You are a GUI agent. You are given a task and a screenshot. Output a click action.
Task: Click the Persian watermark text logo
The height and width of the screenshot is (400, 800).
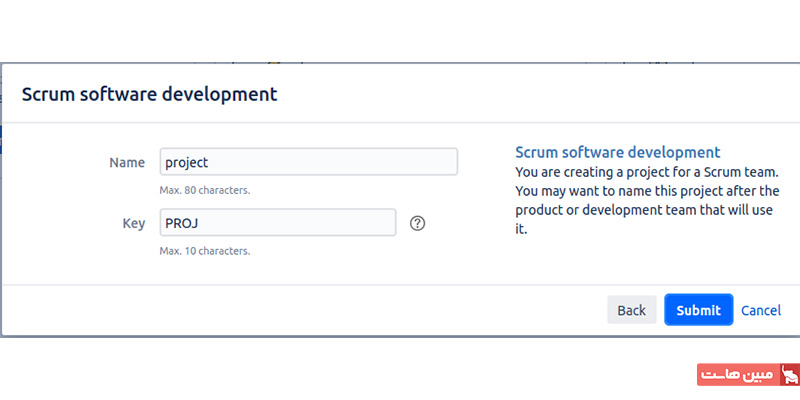(x=738, y=374)
